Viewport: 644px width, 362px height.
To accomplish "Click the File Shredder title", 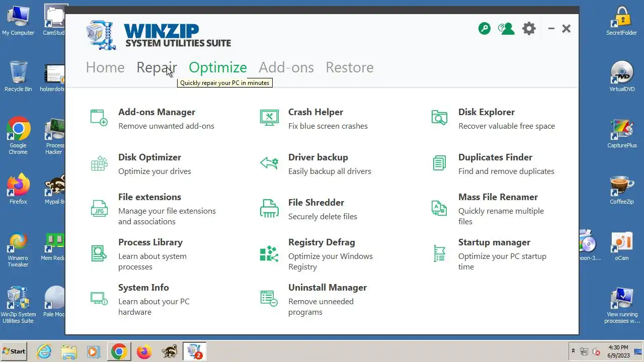I will click(x=316, y=203).
